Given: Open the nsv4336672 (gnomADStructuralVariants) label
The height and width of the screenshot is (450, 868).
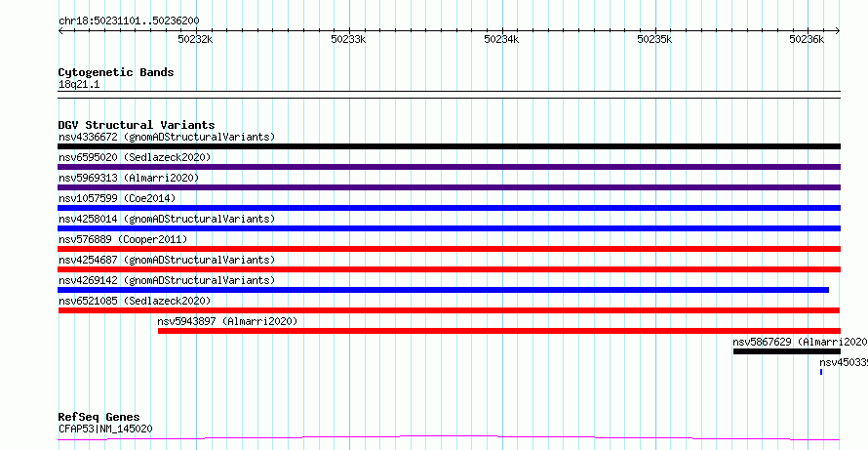Looking at the screenshot, I should pyautogui.click(x=167, y=137).
